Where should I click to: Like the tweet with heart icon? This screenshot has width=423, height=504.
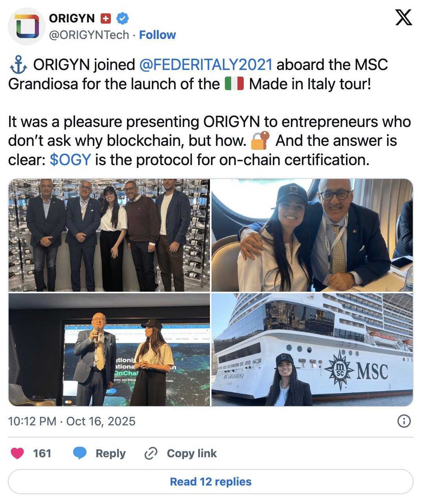17,453
